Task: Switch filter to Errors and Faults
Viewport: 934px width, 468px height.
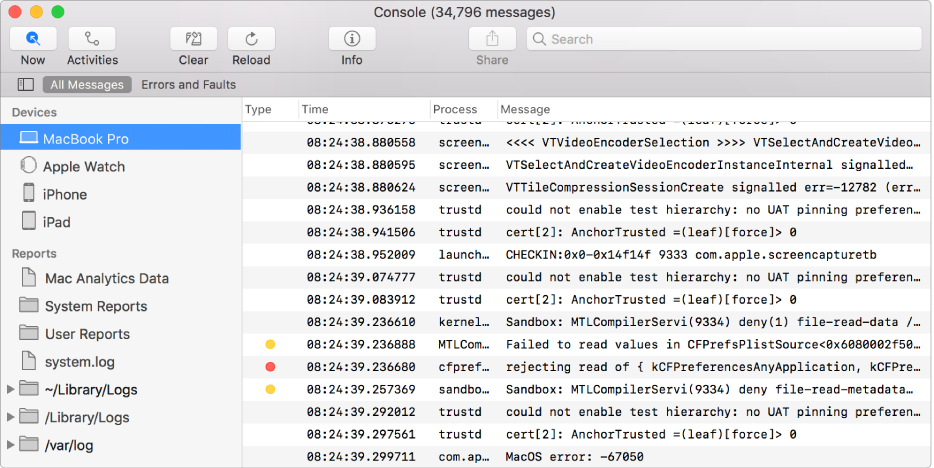Action: pyautogui.click(x=188, y=85)
